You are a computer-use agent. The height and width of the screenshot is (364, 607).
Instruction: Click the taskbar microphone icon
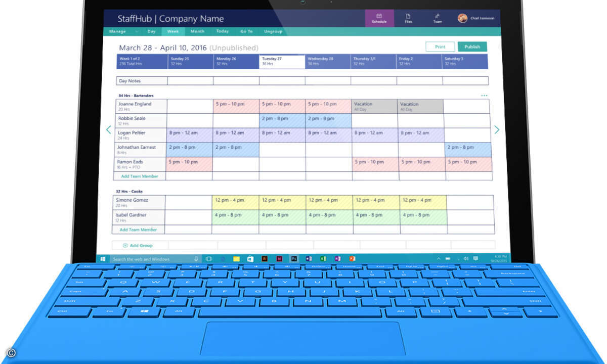click(196, 259)
